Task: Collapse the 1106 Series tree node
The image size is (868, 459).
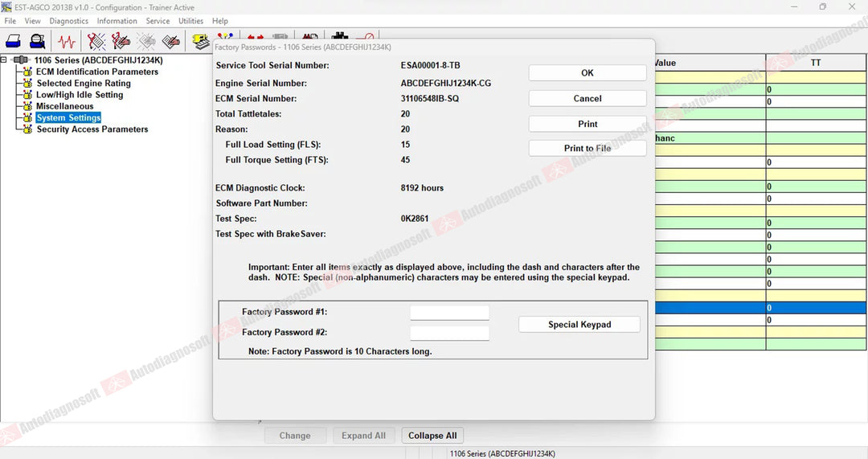Action: (x=4, y=59)
